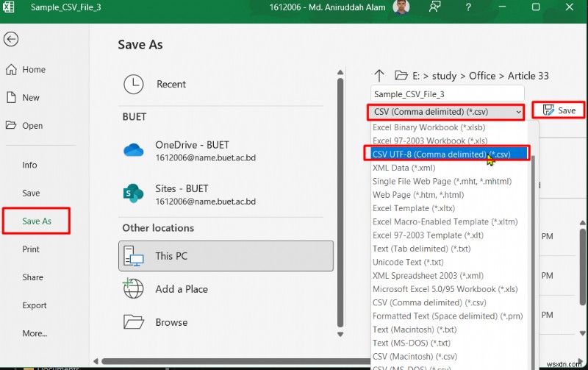588x370 pixels.
Task: Open the Share page
Action: coord(32,277)
